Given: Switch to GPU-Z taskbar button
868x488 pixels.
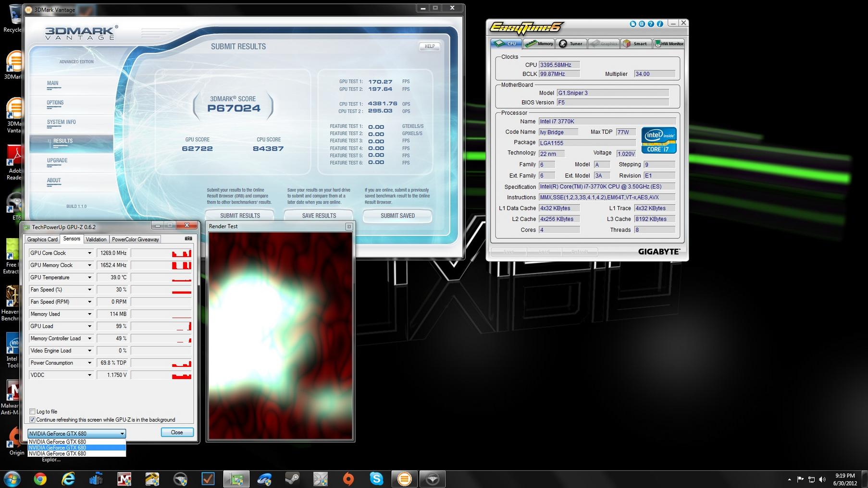Looking at the screenshot, I should [236, 479].
